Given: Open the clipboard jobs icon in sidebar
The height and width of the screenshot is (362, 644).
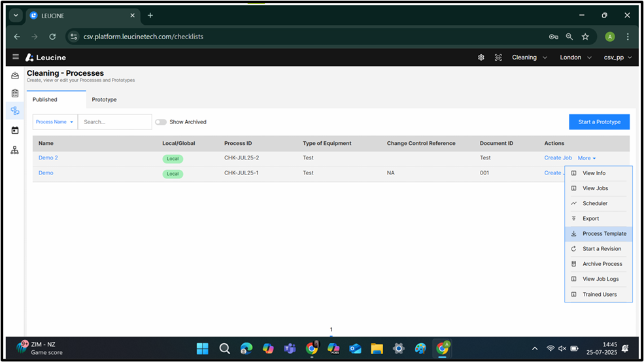Looking at the screenshot, I should pyautogui.click(x=15, y=93).
